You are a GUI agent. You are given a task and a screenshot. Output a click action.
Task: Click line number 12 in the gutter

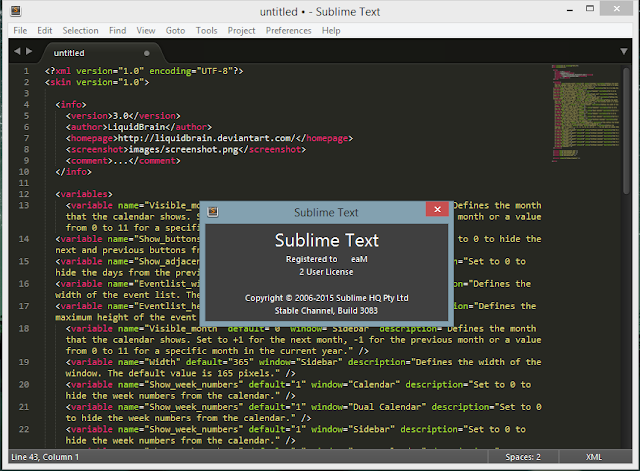[x=24, y=194]
